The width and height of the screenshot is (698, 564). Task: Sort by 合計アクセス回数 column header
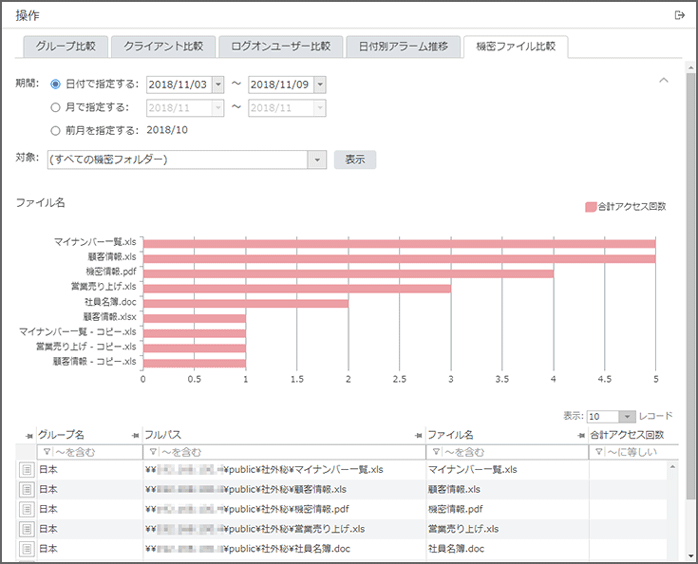(x=627, y=435)
